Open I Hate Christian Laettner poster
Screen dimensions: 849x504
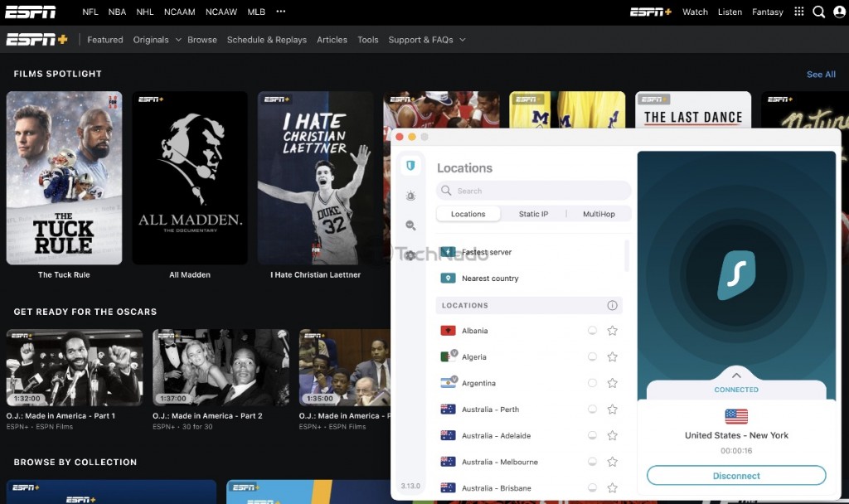pos(316,177)
